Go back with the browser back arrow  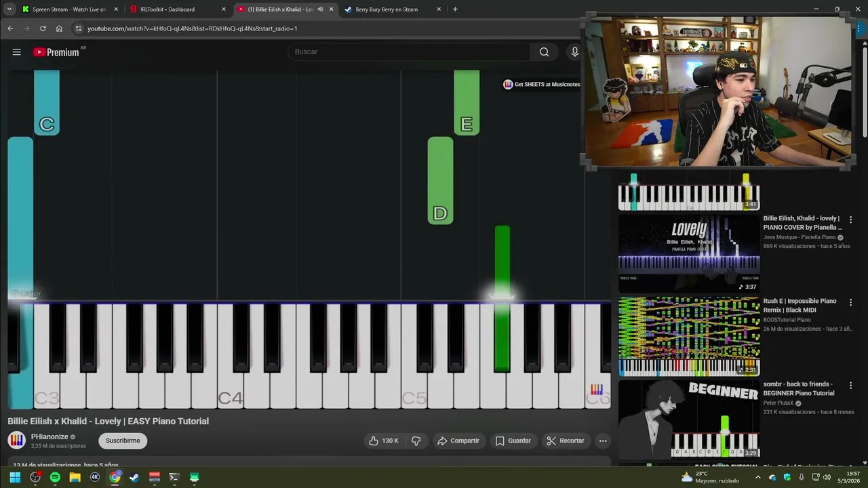pyautogui.click(x=10, y=28)
